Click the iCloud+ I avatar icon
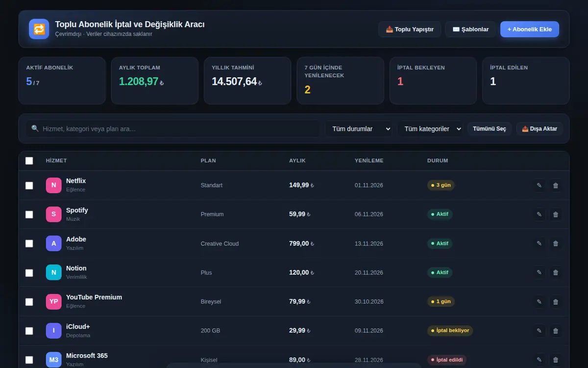Image resolution: width=588 pixels, height=368 pixels. [x=54, y=331]
